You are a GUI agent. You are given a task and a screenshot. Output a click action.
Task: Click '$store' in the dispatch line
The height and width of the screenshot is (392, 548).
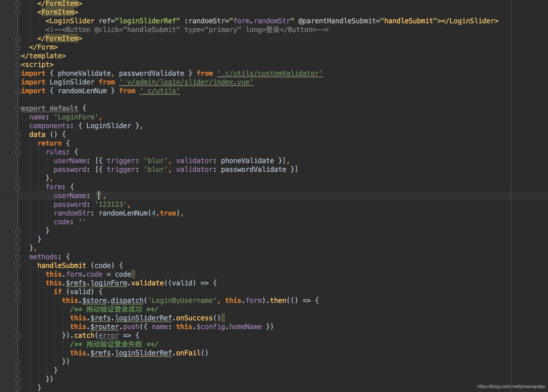point(94,301)
